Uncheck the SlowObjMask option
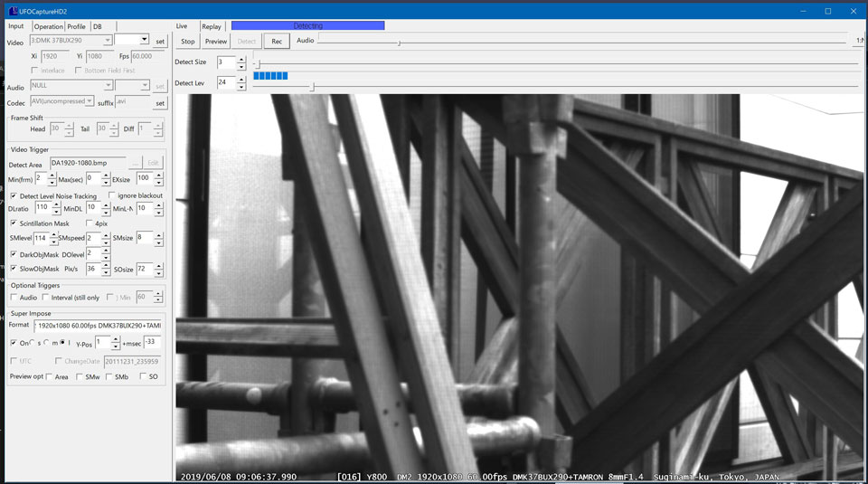This screenshot has height=484, width=868. pos(14,269)
